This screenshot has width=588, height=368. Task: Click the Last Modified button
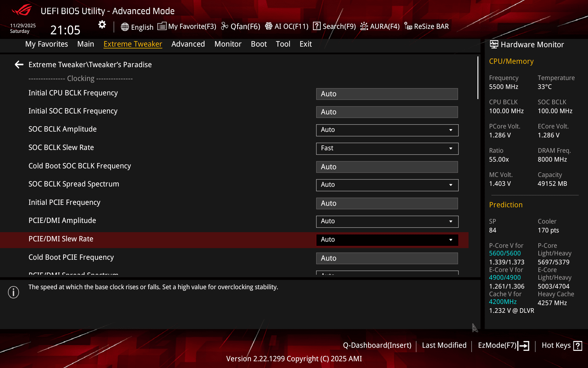point(444,345)
